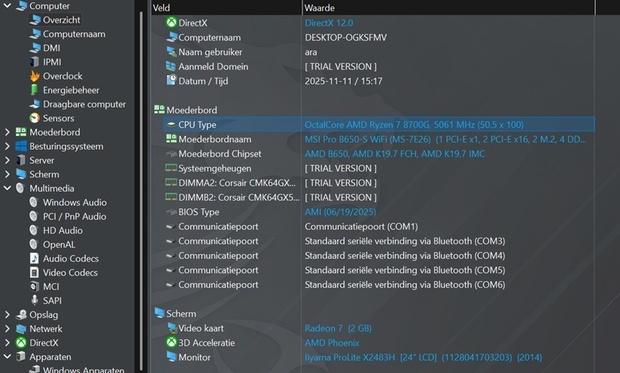This screenshot has width=620, height=373.
Task: Collapse the Computer tree node
Action: pyautogui.click(x=7, y=6)
